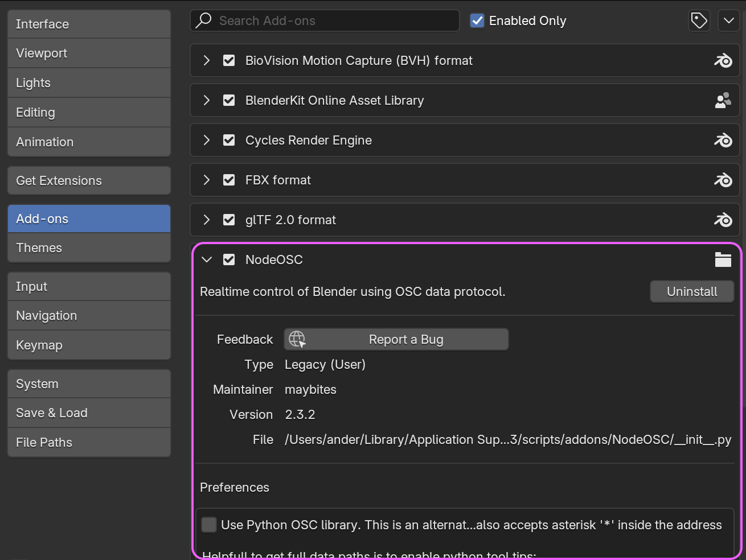The image size is (746, 560).
Task: Click the Report a Bug button
Action: click(x=396, y=339)
